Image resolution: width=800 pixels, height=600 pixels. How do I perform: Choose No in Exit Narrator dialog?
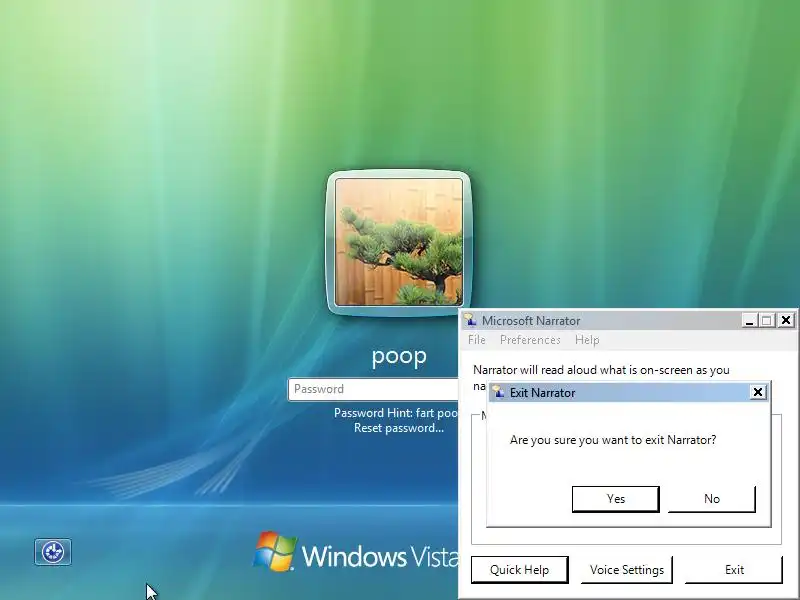[712, 499]
